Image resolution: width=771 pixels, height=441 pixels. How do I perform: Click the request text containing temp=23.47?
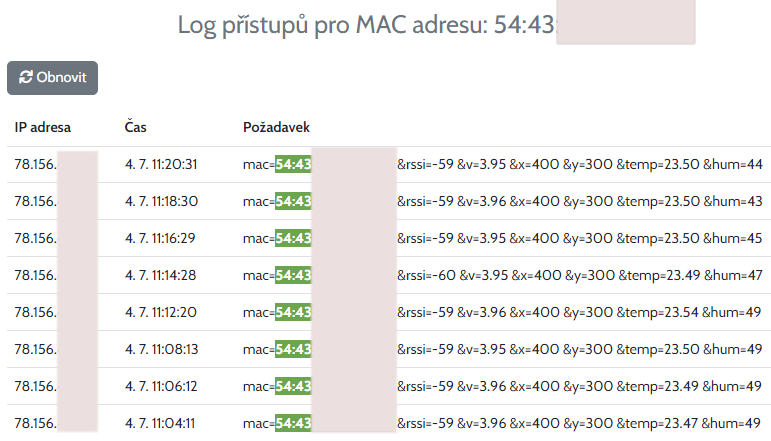(x=580, y=423)
